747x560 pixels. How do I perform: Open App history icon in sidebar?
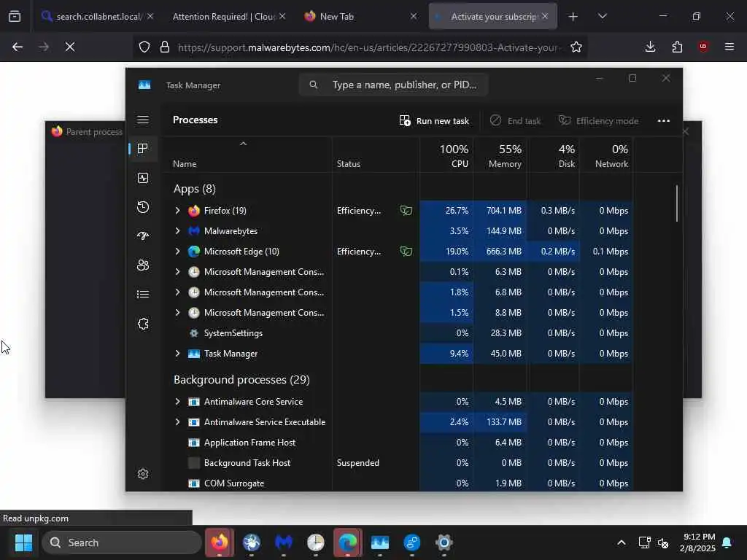[x=143, y=207]
